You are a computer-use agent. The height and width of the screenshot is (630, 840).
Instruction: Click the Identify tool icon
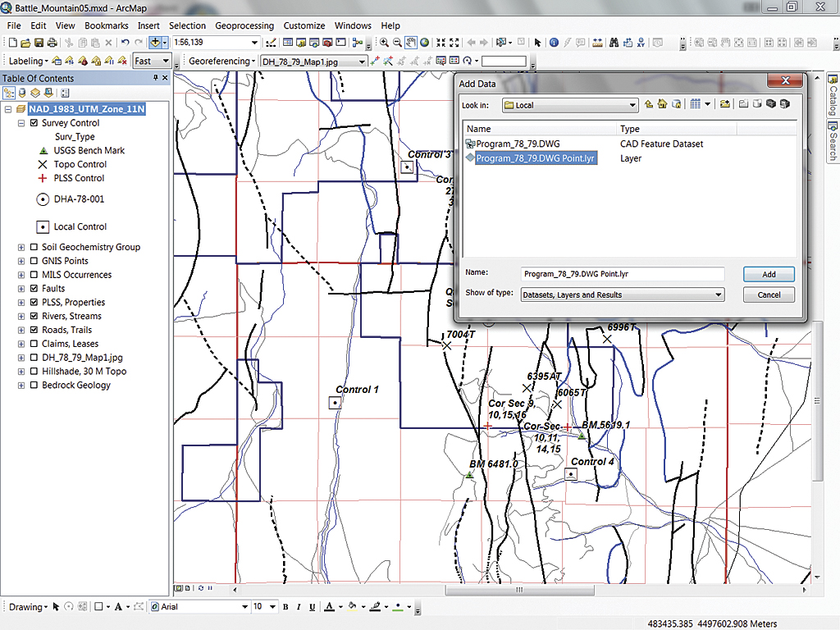[x=555, y=43]
